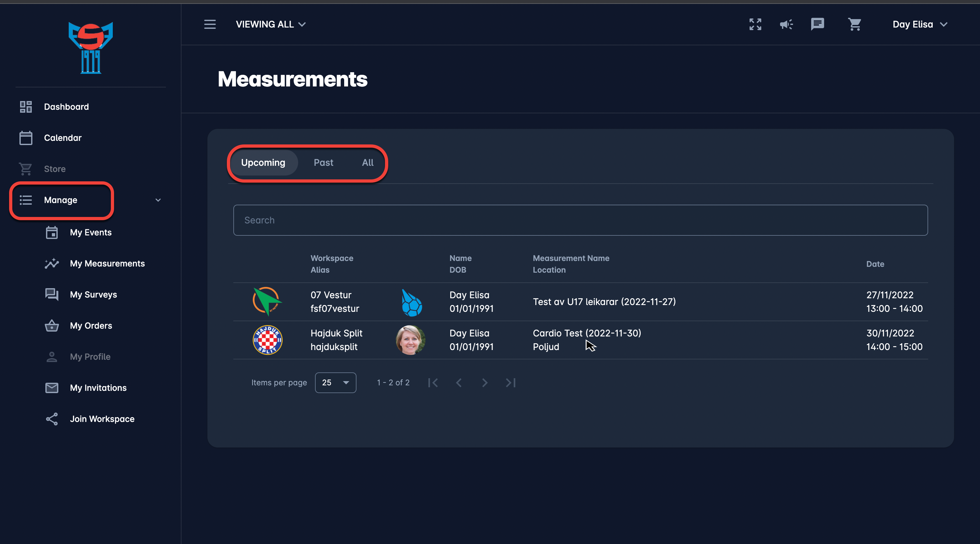Open announcements megaphone icon
The height and width of the screenshot is (544, 980).
point(786,24)
